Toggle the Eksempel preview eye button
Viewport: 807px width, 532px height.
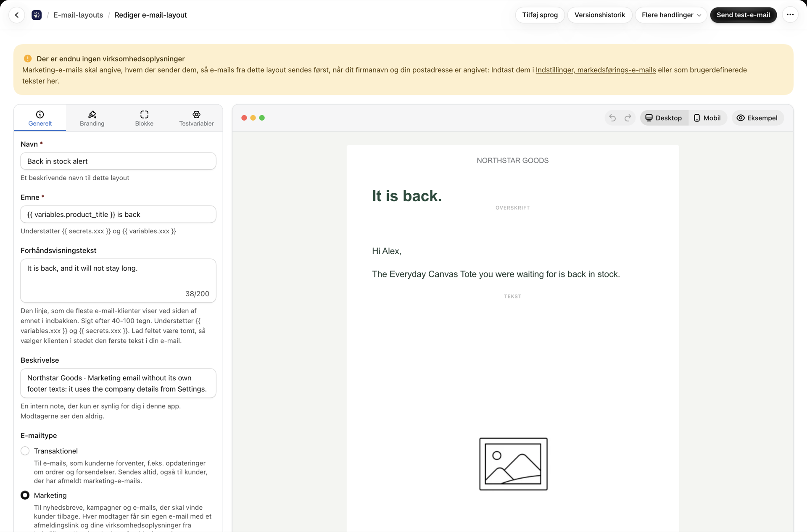757,118
